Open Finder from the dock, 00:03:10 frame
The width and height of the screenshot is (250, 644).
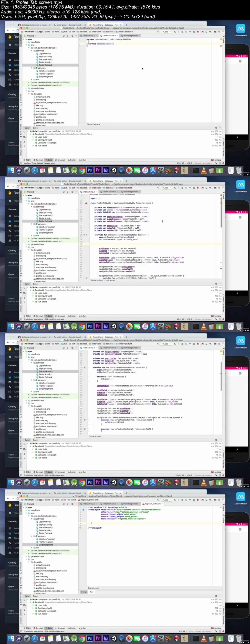(11, 170)
